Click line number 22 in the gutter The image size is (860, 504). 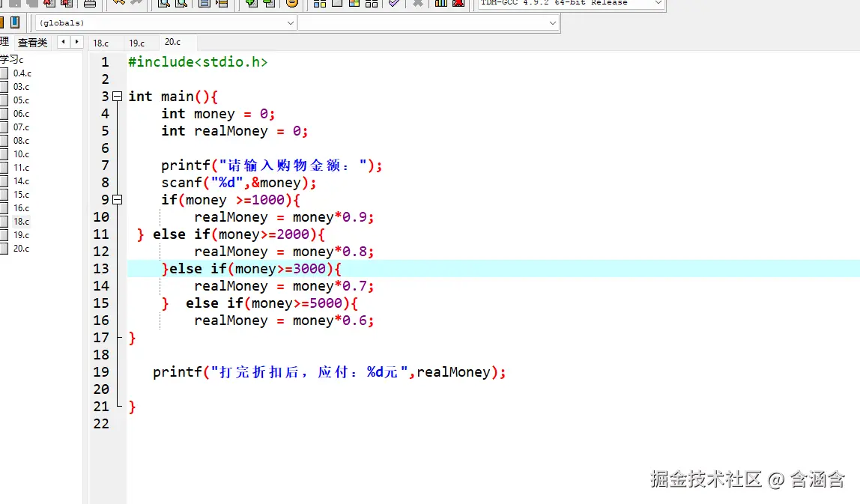pyautogui.click(x=101, y=424)
